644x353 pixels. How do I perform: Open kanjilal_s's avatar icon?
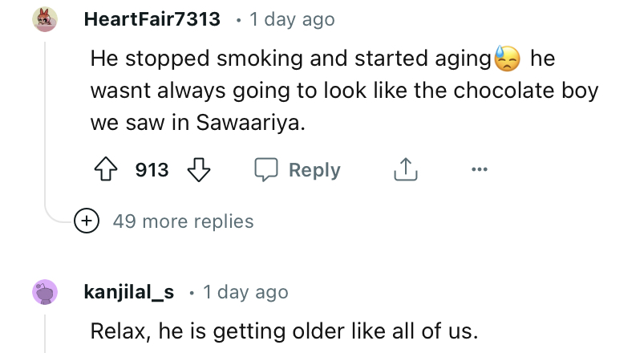tap(45, 292)
